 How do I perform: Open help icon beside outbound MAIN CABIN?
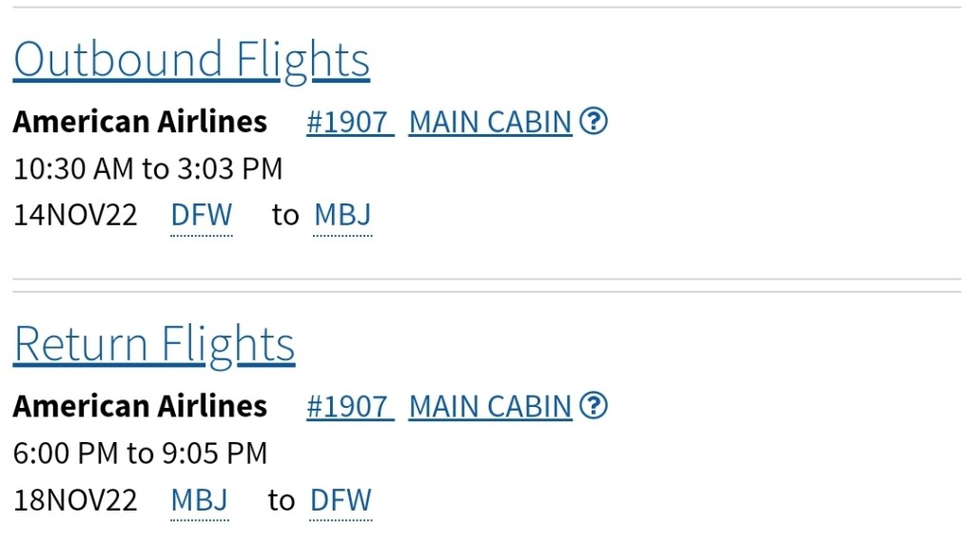coord(594,122)
